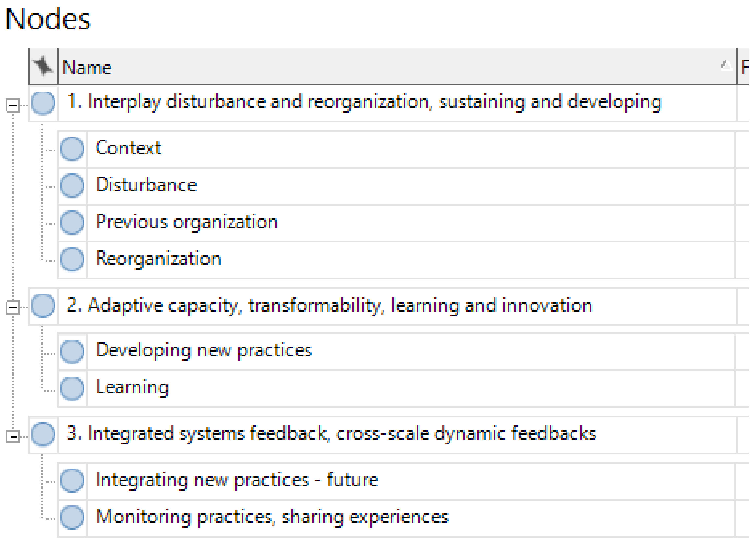Click the node icon beside Context
Viewport: 756px width, 545px height.
72,149
